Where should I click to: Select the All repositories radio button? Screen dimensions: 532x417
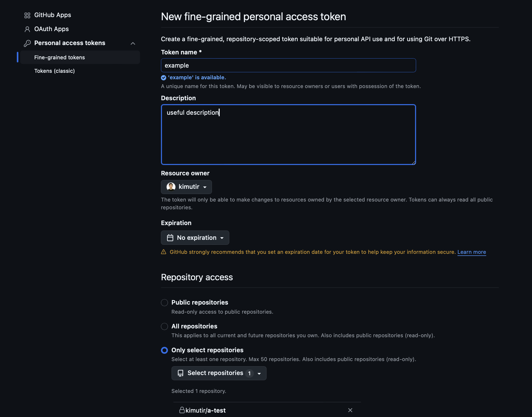click(x=164, y=326)
